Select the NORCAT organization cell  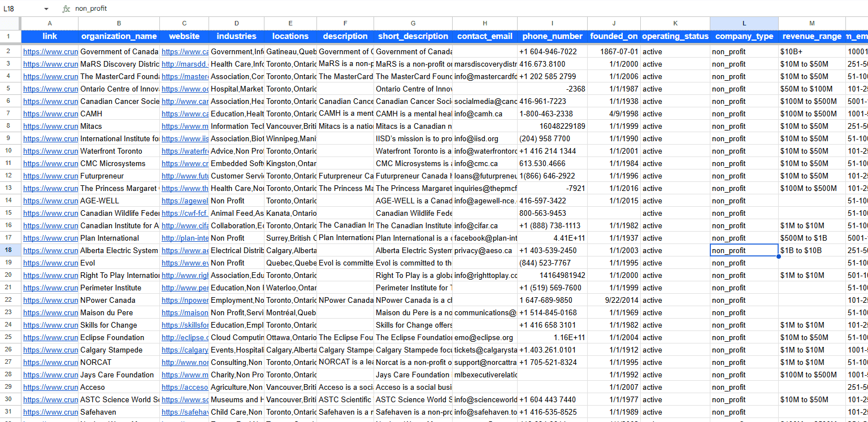point(119,362)
